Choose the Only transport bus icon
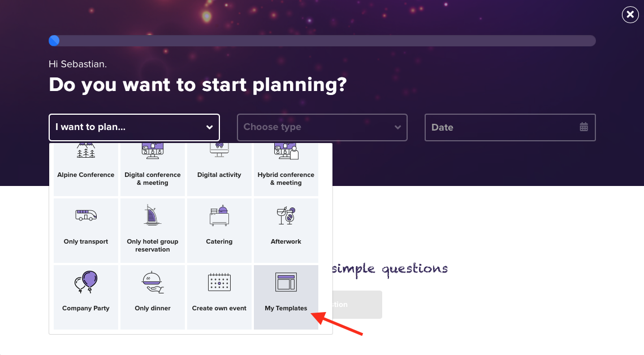The height and width of the screenshot is (355, 644). (x=86, y=215)
